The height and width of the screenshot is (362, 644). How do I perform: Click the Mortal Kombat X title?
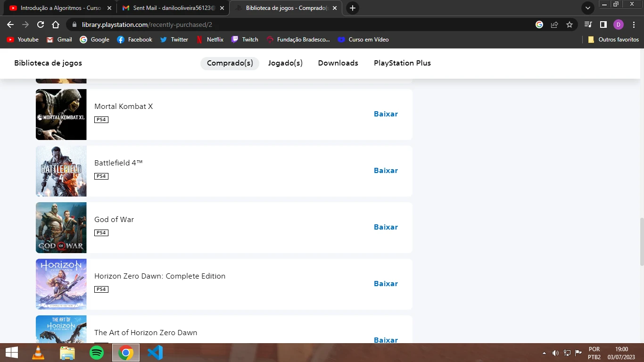[x=124, y=107]
